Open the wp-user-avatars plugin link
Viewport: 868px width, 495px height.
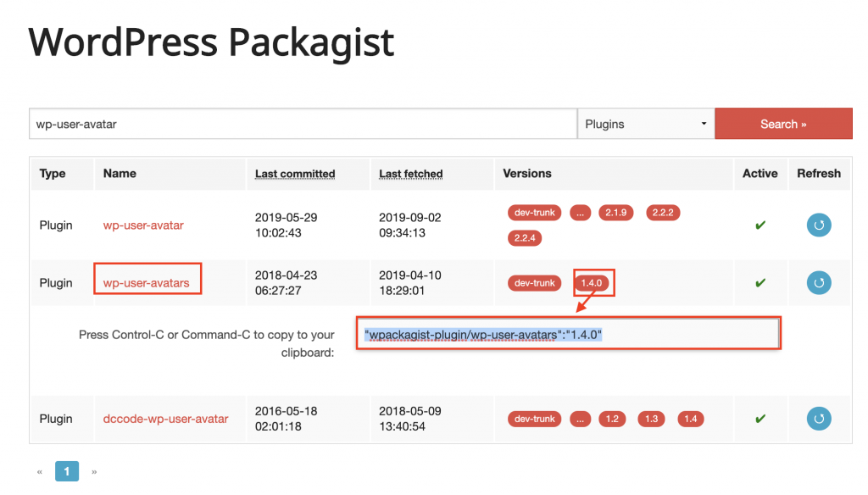coord(146,283)
